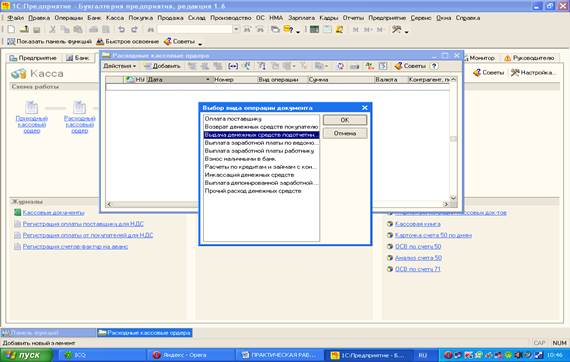Click the refresh icon in orders window toolbar
Image resolution: width=570 pixels, height=362 pixels.
tap(340, 66)
